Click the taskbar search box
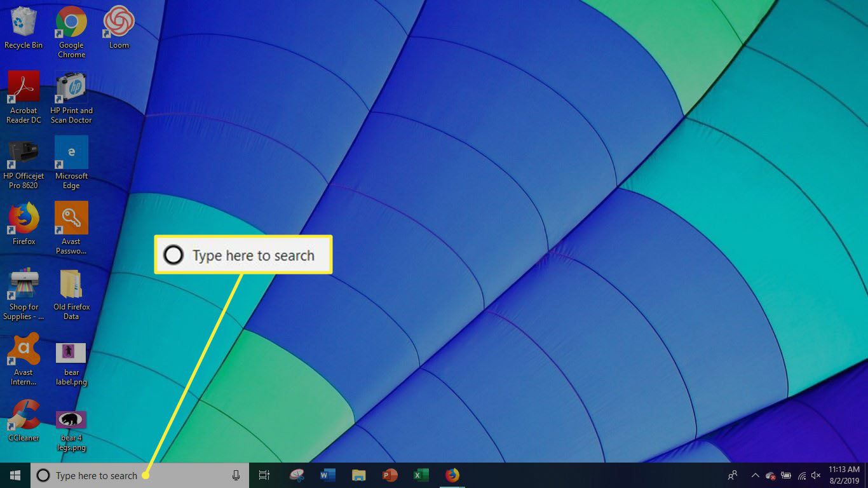 coord(140,475)
